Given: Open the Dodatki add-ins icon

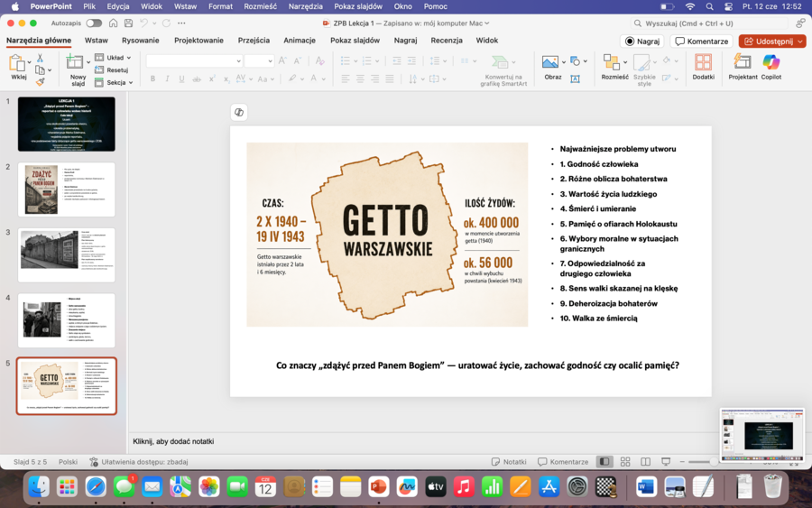Looking at the screenshot, I should pyautogui.click(x=703, y=62).
